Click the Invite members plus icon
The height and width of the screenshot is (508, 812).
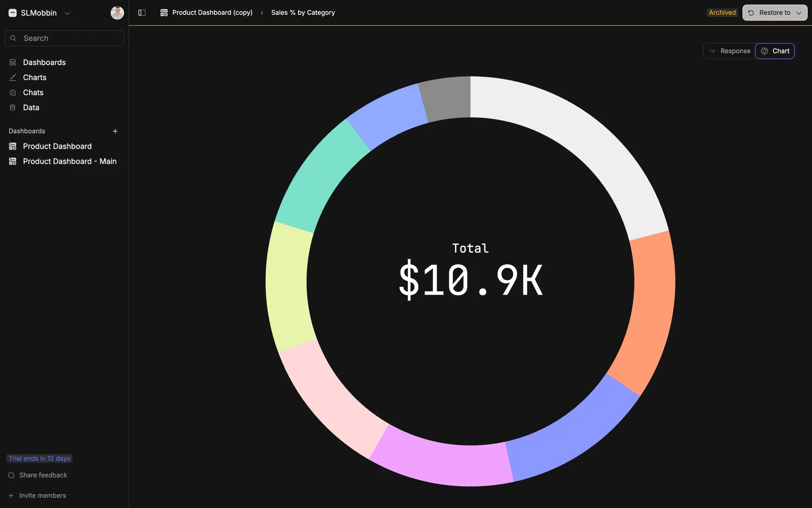tap(11, 496)
